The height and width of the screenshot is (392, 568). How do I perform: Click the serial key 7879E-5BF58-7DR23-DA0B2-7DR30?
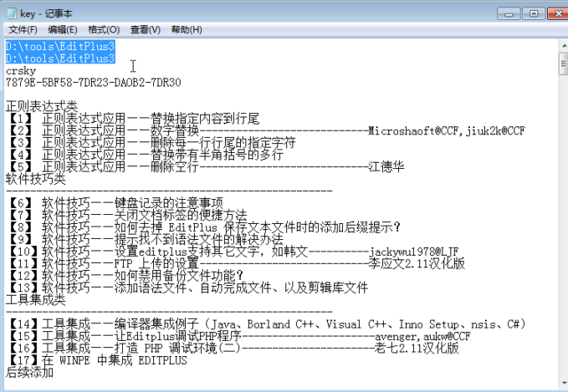coord(93,83)
